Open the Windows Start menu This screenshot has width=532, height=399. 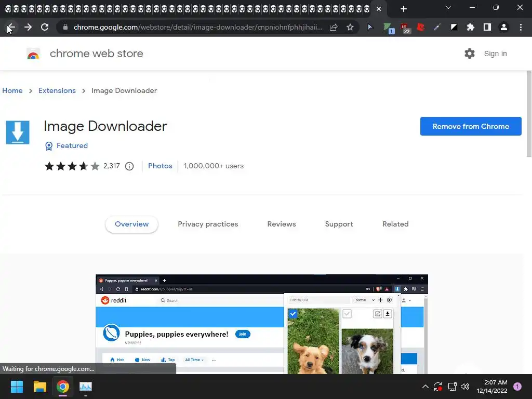coord(17,387)
